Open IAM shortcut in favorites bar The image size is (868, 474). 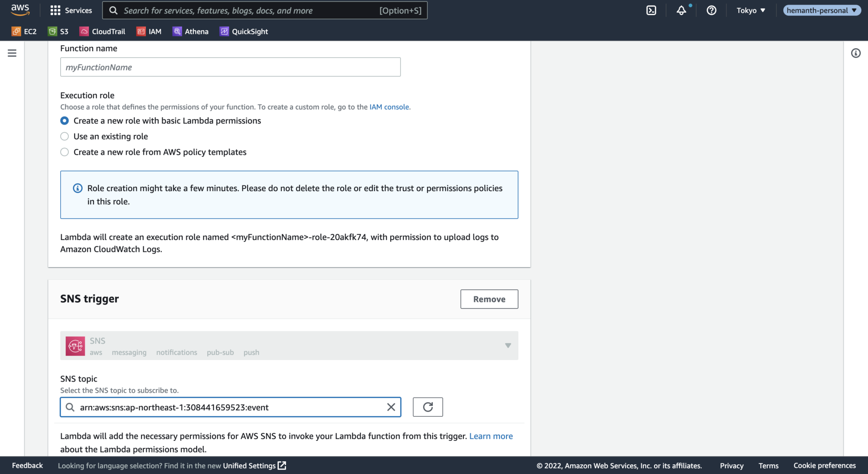(x=149, y=31)
